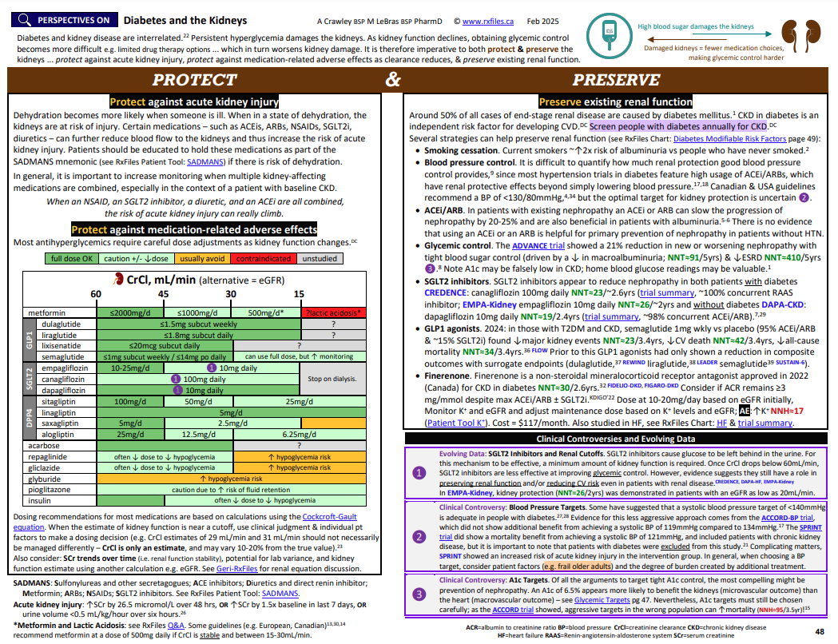Open the Patient Tool K+ link
838x644 pixels.
click(455, 423)
